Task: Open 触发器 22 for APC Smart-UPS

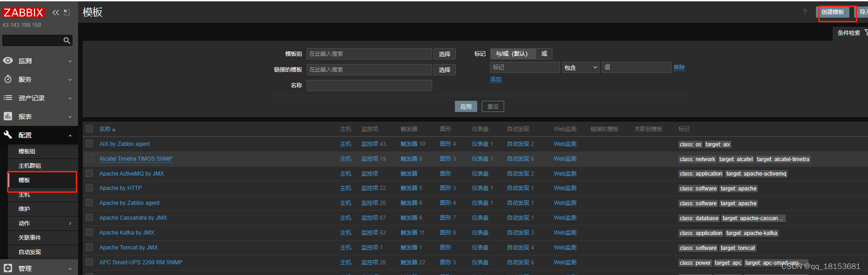Action: pos(409,262)
